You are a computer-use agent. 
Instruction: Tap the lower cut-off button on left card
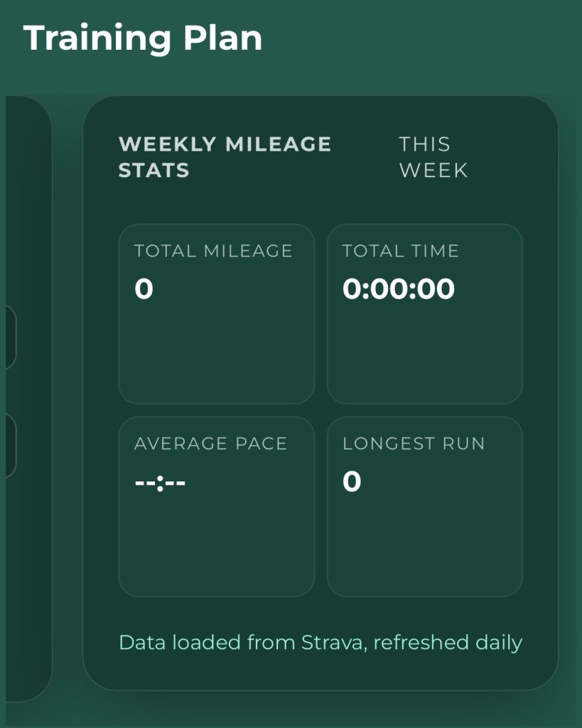pyautogui.click(x=9, y=446)
